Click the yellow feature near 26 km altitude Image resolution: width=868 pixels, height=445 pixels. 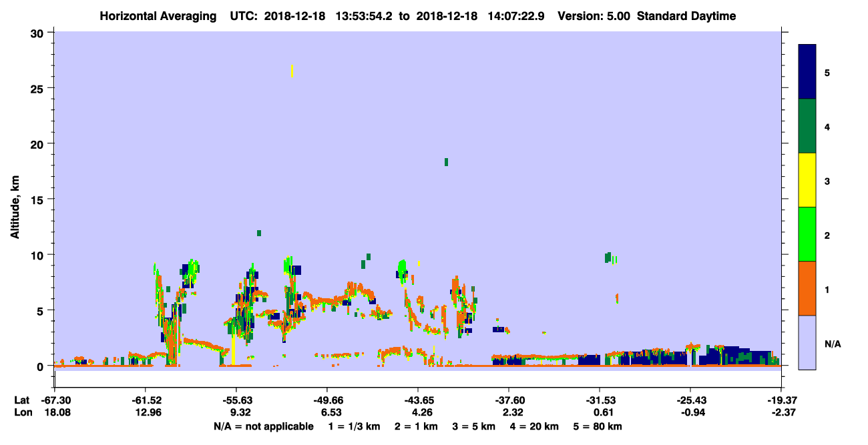[292, 71]
